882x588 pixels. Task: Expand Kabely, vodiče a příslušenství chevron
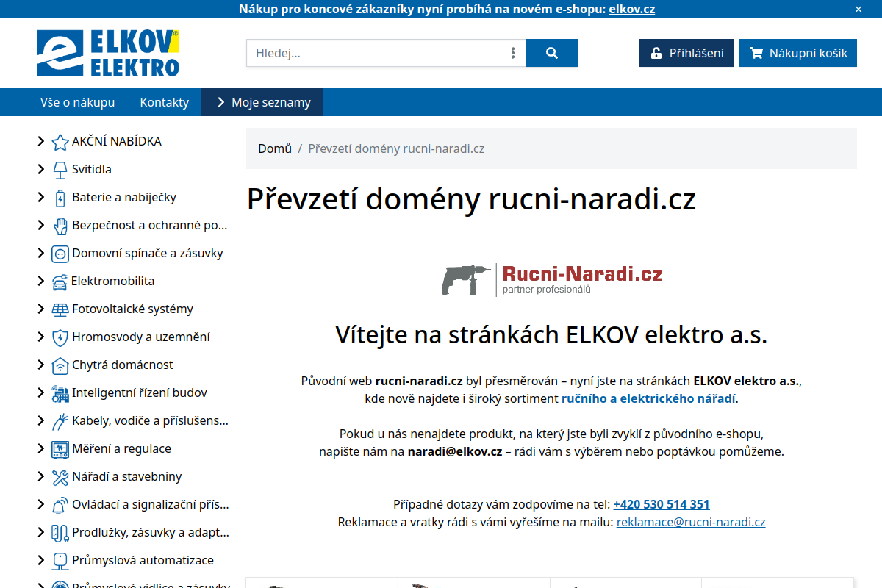[x=41, y=420]
